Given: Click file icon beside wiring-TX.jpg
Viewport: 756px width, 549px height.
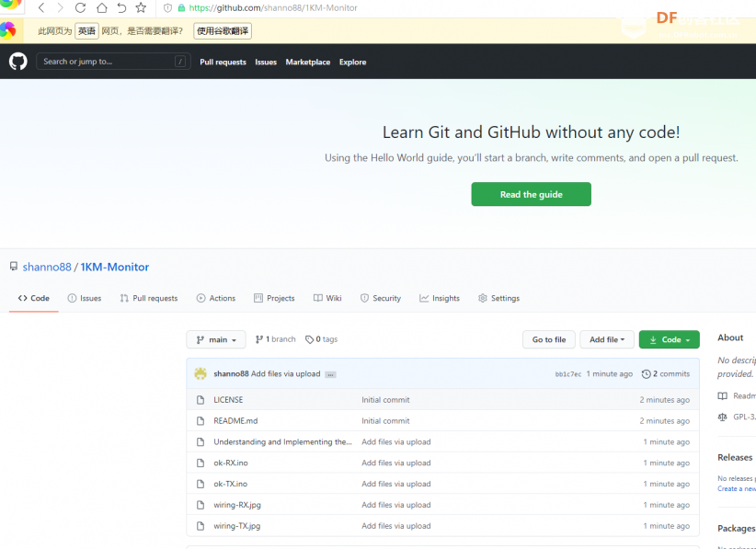Looking at the screenshot, I should pyautogui.click(x=200, y=526).
